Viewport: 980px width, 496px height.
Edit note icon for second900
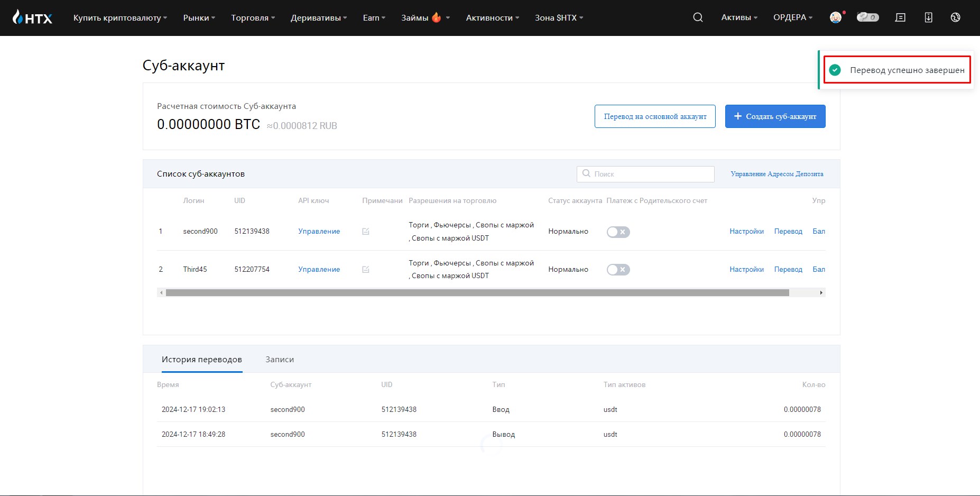coord(366,231)
